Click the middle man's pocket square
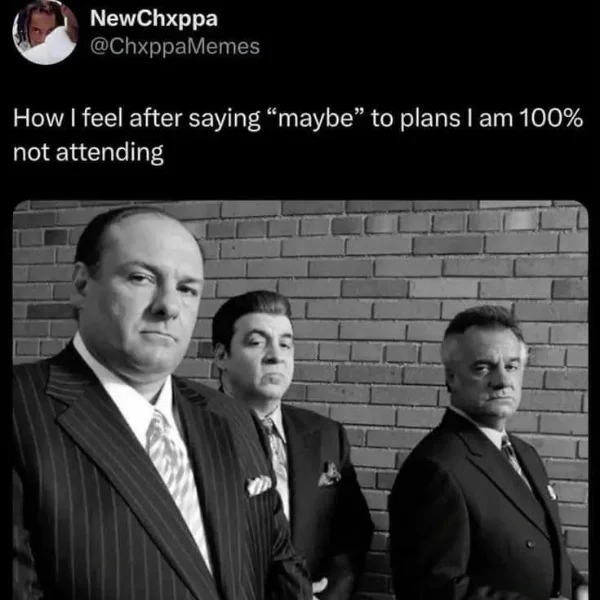Image resolution: width=600 pixels, height=600 pixels. [x=330, y=473]
